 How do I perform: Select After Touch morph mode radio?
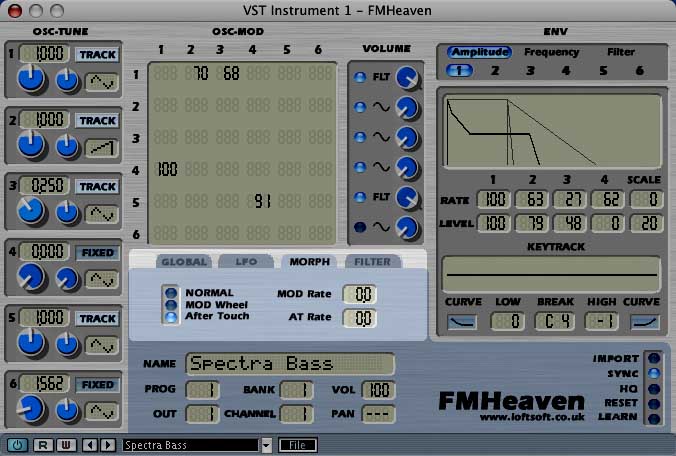tap(171, 317)
